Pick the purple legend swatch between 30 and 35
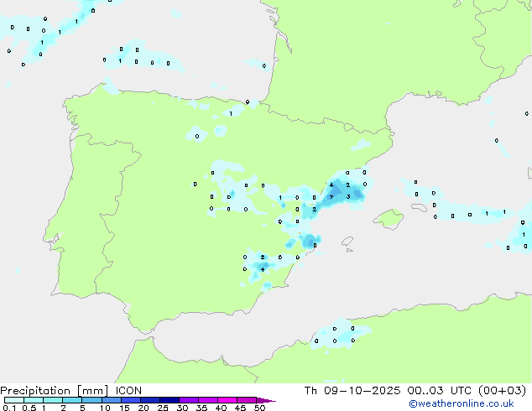532x411 pixels. 190,400
